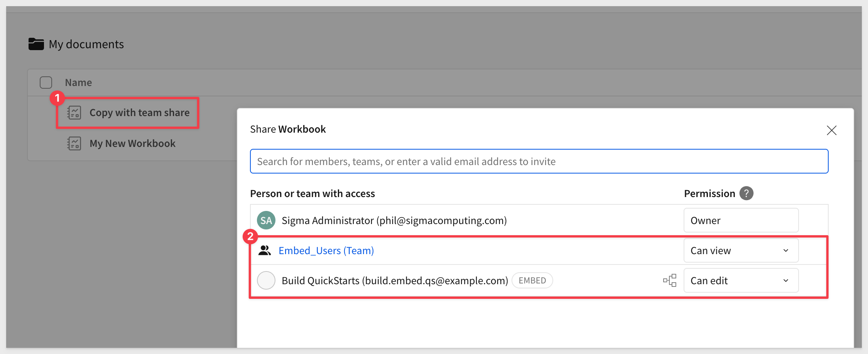Viewport: 868px width, 354px height.
Task: Open the Owner permission field
Action: pyautogui.click(x=741, y=220)
